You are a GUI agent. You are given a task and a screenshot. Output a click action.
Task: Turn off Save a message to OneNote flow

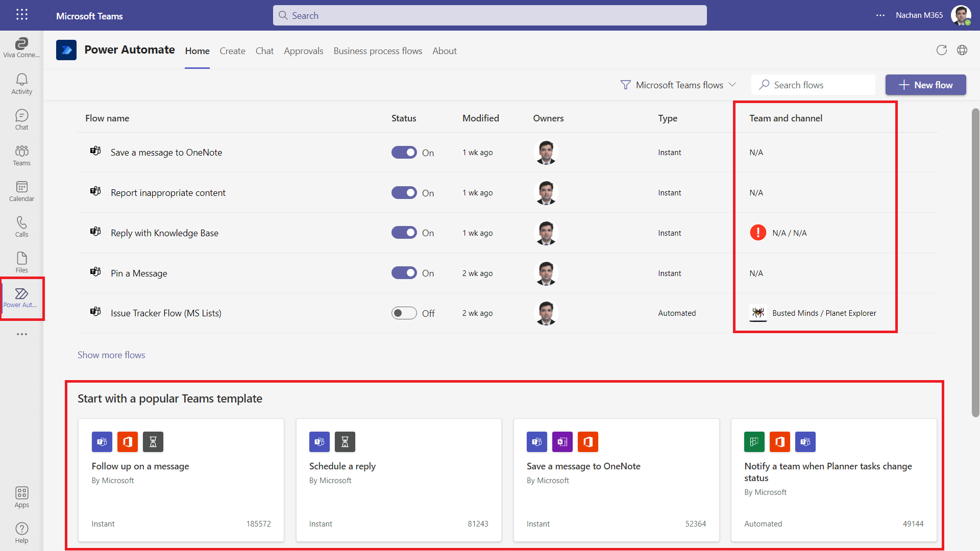(x=404, y=153)
